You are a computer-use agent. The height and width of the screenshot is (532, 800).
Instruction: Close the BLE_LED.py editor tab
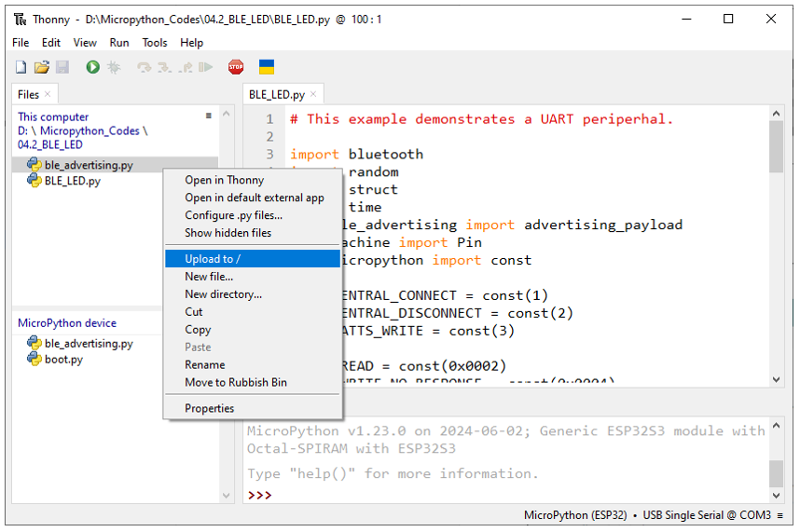(x=313, y=94)
